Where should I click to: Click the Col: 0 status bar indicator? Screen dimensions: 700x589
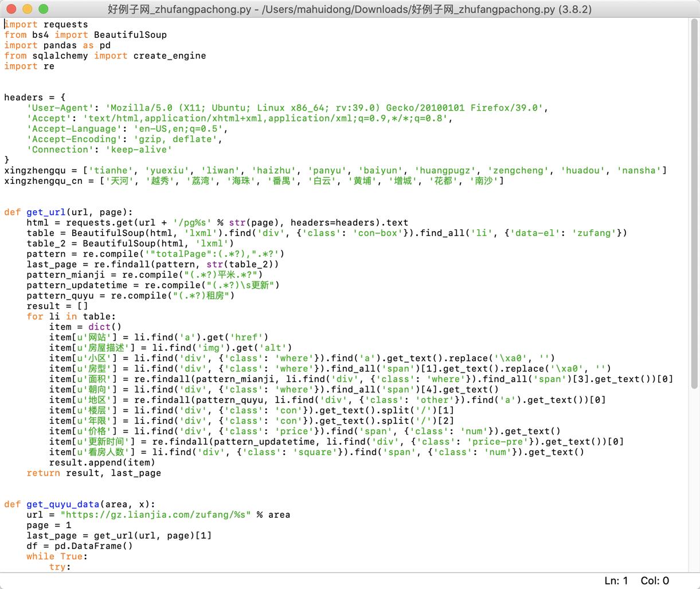[655, 580]
